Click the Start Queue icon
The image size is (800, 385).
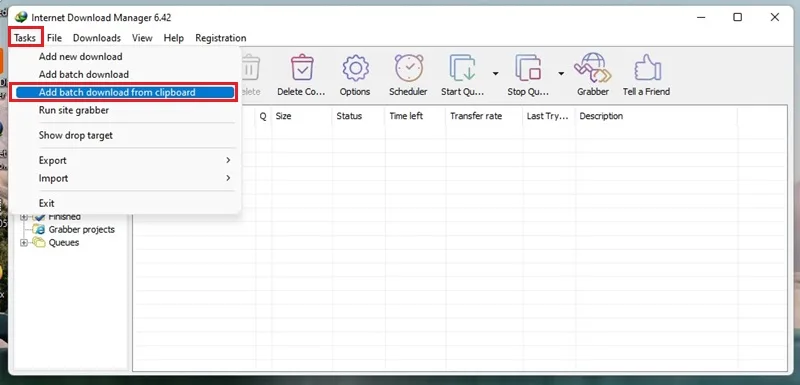[462, 68]
